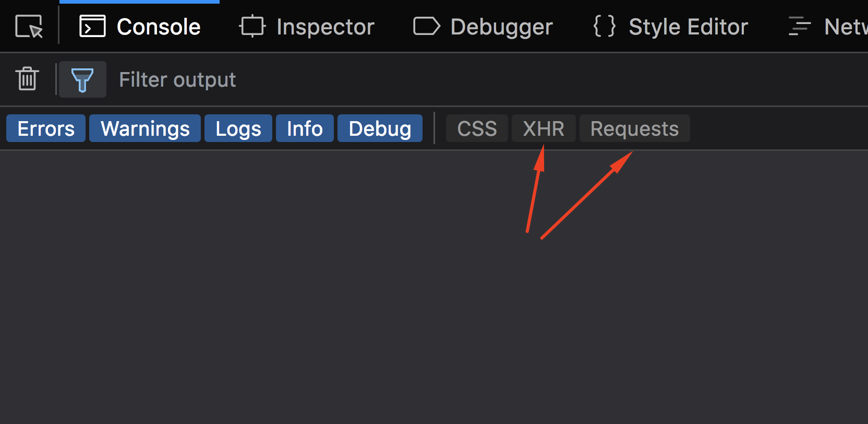Focus the Filter output field
This screenshot has height=424, width=868.
(485, 79)
